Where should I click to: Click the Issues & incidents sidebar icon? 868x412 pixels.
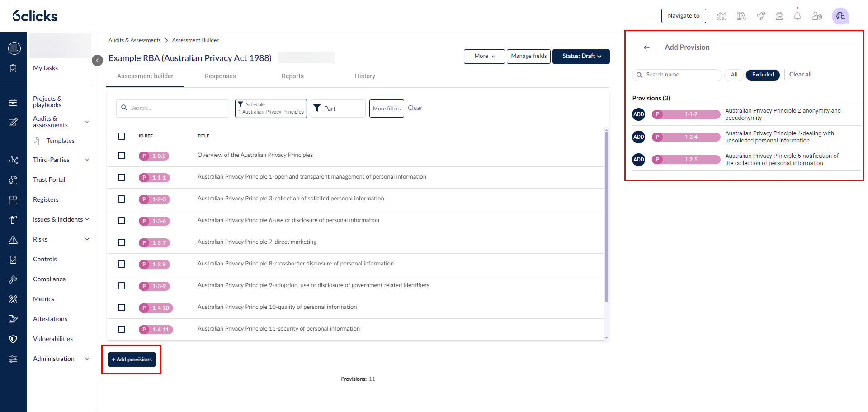click(x=13, y=220)
